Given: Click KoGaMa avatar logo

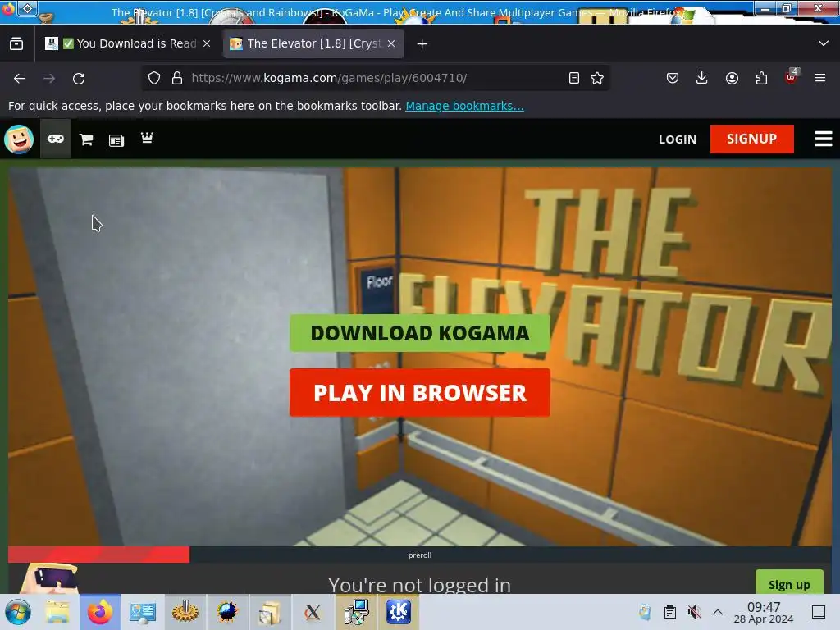Looking at the screenshot, I should pyautogui.click(x=19, y=139).
